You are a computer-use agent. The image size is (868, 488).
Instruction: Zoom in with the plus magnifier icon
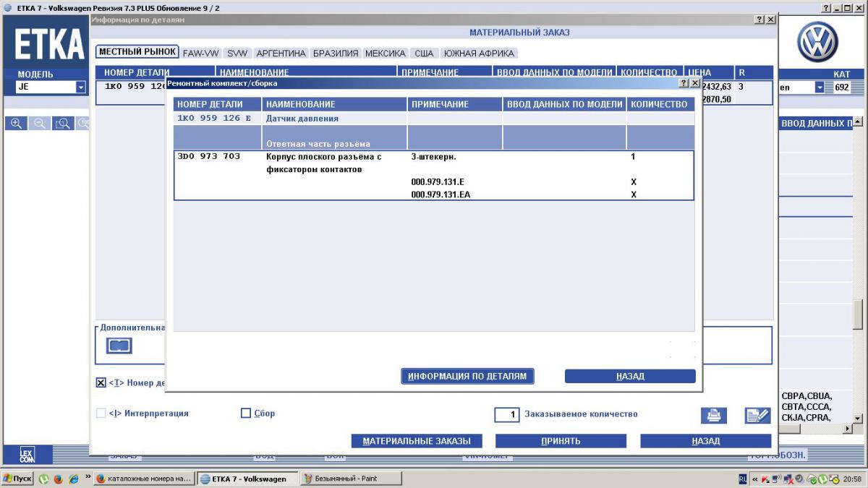point(16,124)
